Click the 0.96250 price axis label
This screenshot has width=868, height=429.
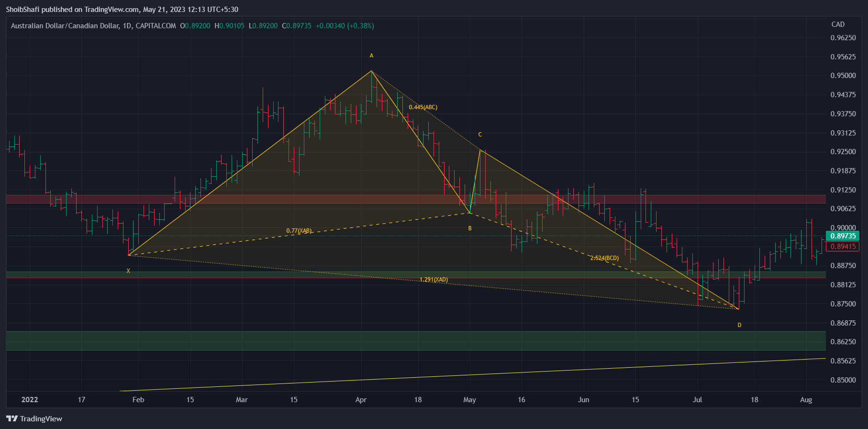coord(843,38)
